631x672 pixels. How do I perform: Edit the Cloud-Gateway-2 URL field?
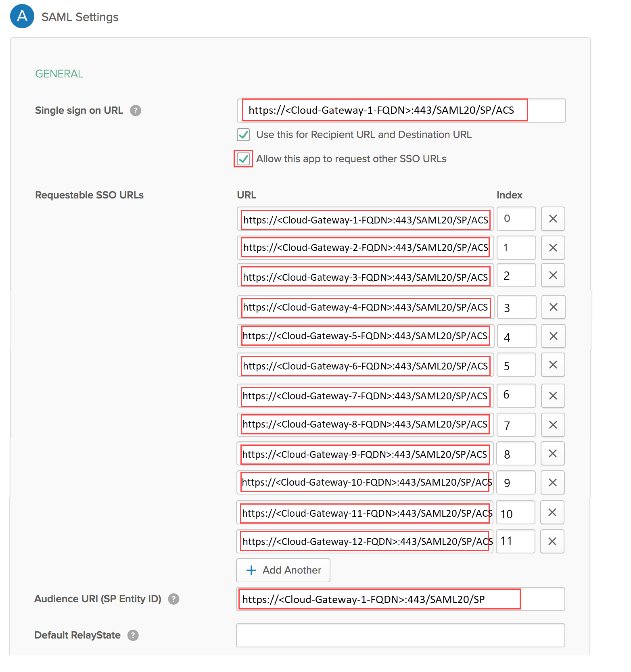[365, 248]
